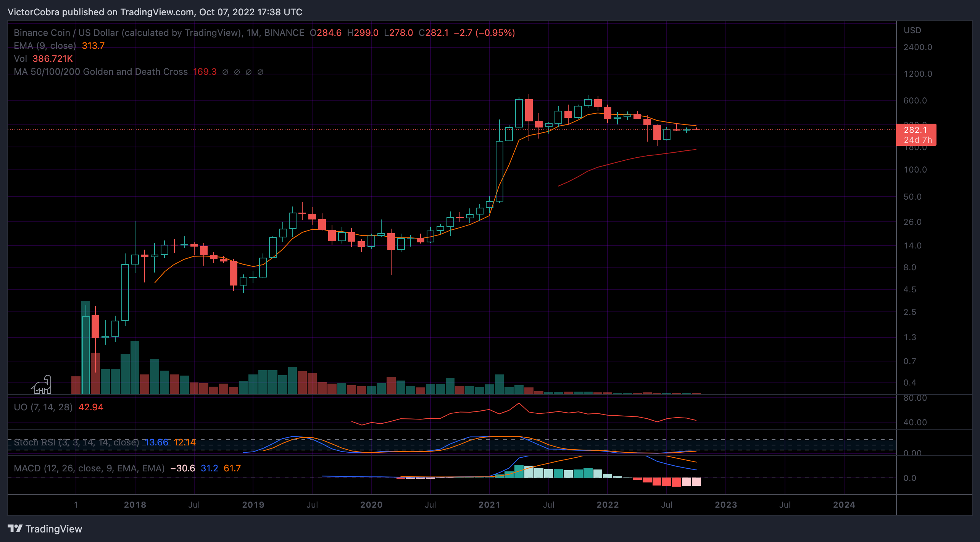Viewport: 980px width, 542px height.
Task: Click the 100.0 price axis label
Action: 915,169
